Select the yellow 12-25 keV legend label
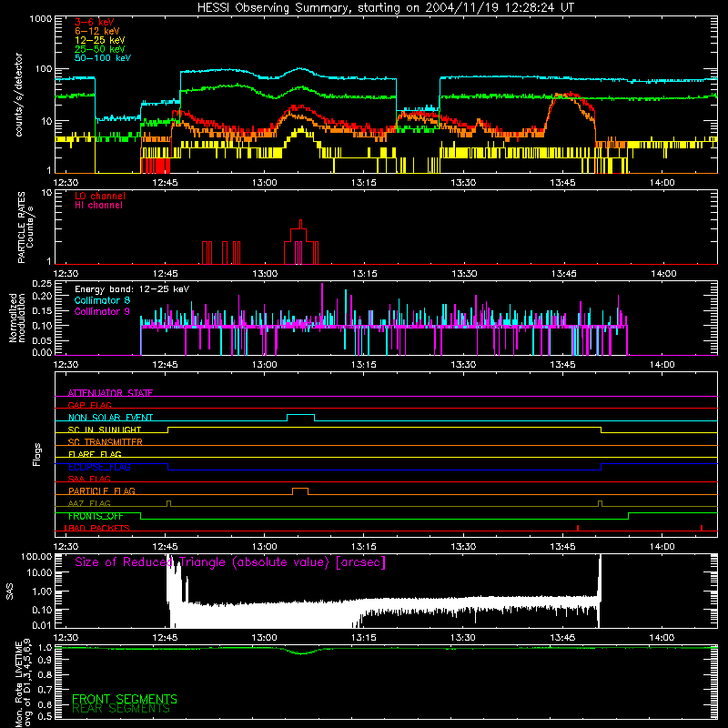728x728 pixels. tap(100, 40)
